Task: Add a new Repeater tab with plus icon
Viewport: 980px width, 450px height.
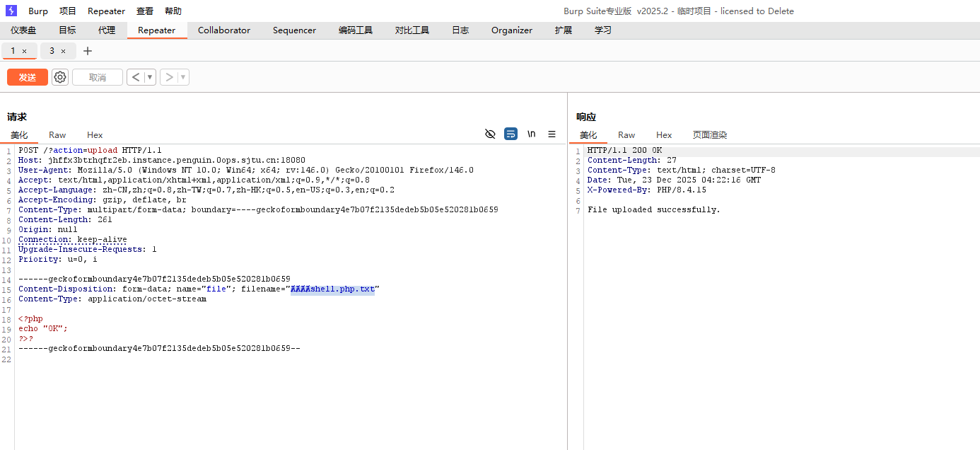Action: (88, 51)
